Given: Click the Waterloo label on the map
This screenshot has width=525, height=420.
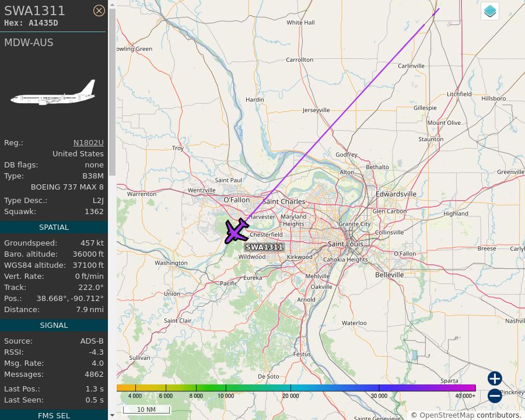Looking at the screenshot, I should click(x=354, y=323).
